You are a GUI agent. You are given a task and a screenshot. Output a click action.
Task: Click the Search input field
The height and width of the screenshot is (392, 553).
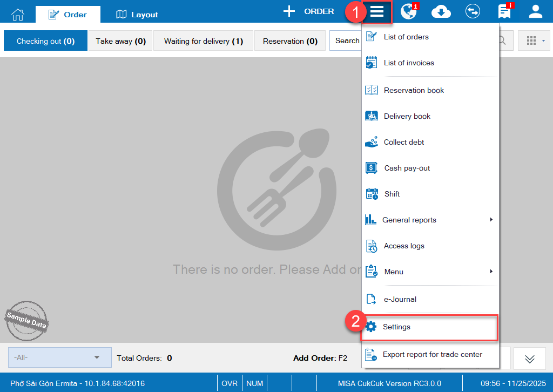pyautogui.click(x=346, y=41)
